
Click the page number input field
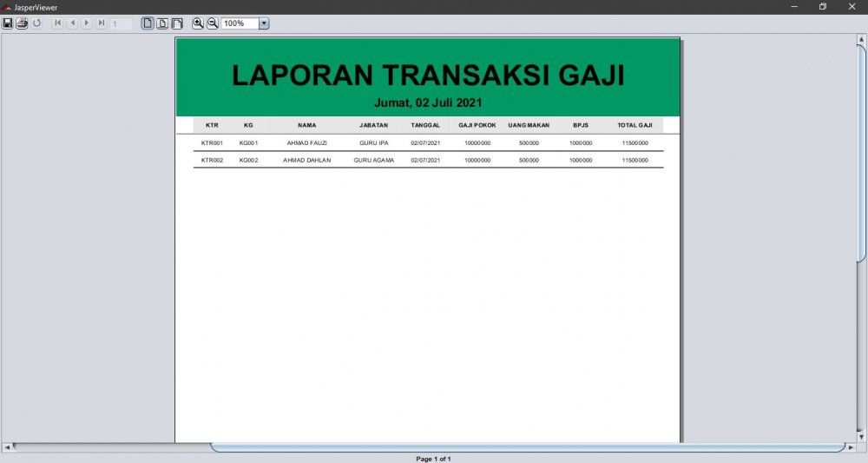(121, 23)
